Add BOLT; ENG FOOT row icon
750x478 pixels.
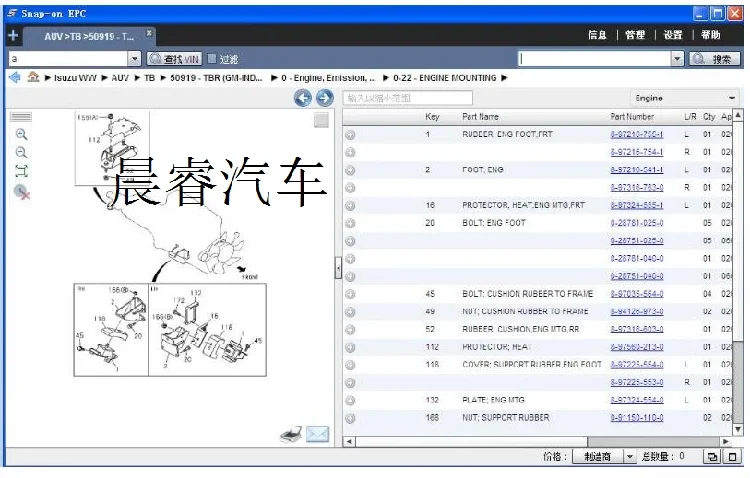coord(350,223)
